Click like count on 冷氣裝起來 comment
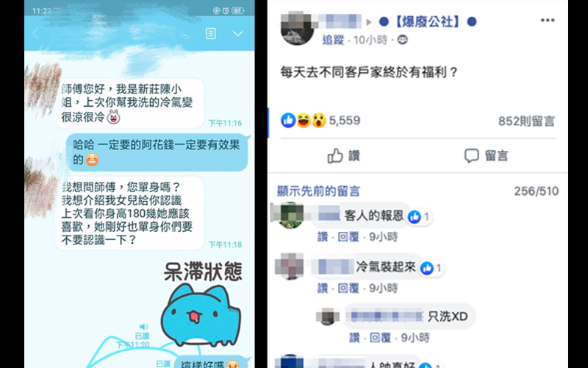Screen dimensions: 588x368 tap(431, 268)
